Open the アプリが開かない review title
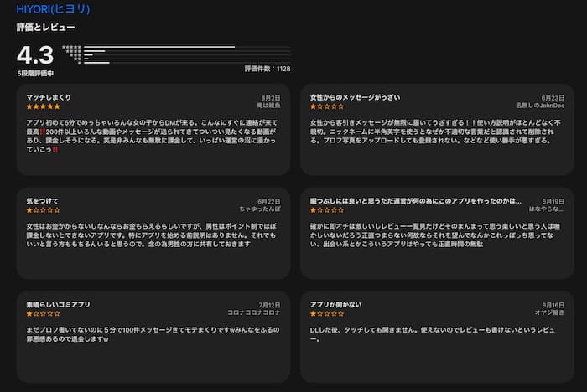Screen dimensions: 587x392 336,304
